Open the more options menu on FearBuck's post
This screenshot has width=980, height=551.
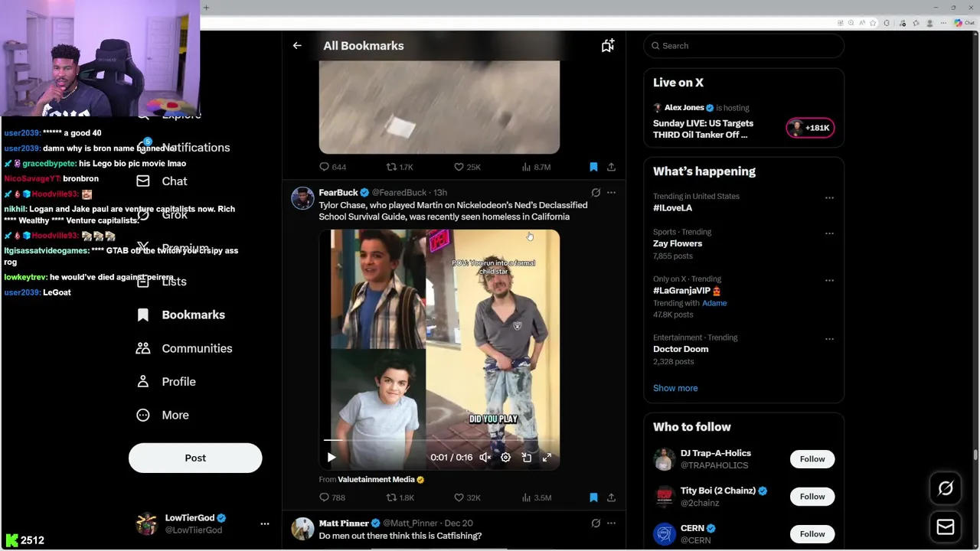(611, 193)
